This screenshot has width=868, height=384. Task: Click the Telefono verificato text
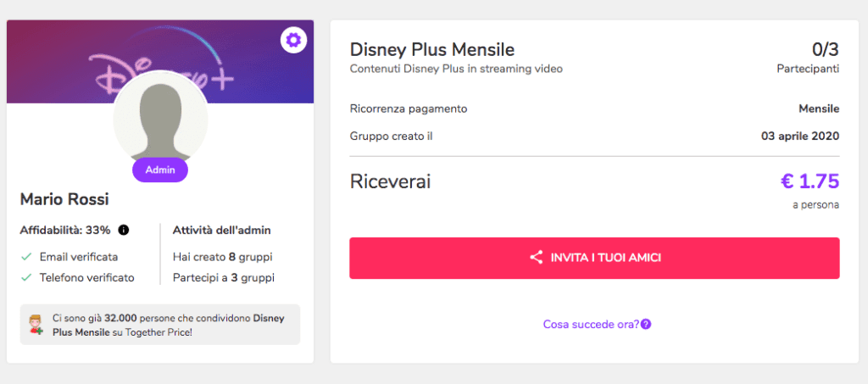click(87, 278)
